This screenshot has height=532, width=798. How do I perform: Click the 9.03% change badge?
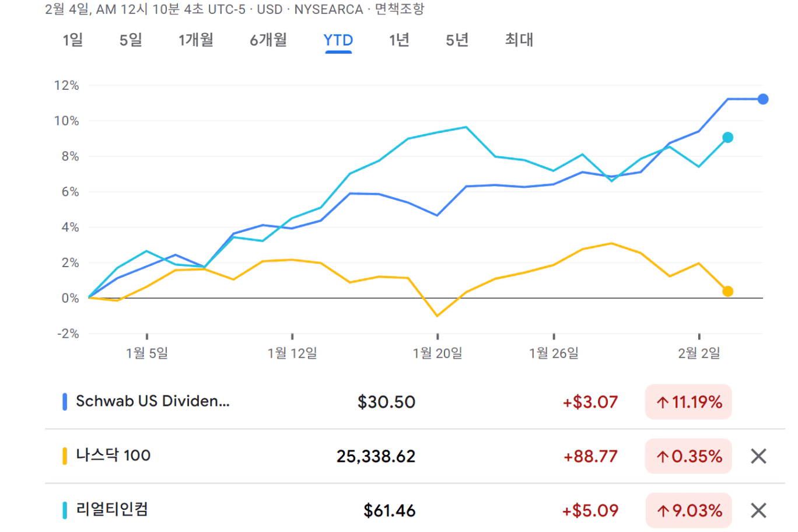pyautogui.click(x=688, y=510)
